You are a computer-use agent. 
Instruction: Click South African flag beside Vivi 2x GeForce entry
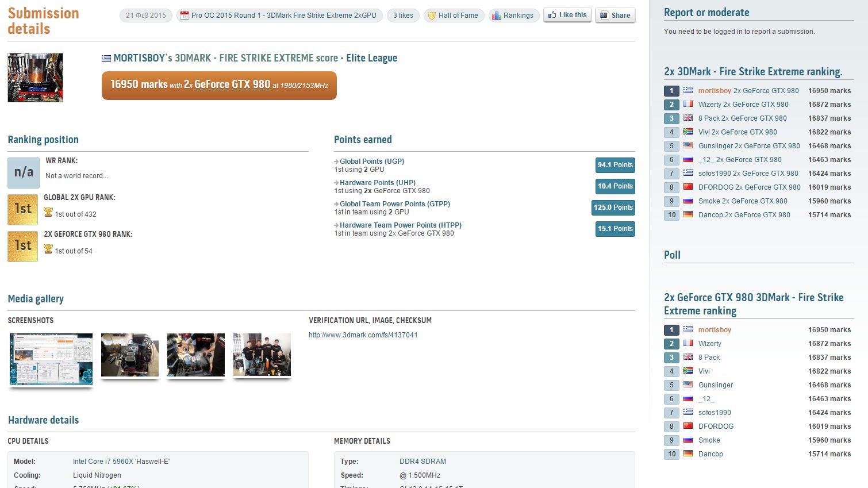pos(688,132)
